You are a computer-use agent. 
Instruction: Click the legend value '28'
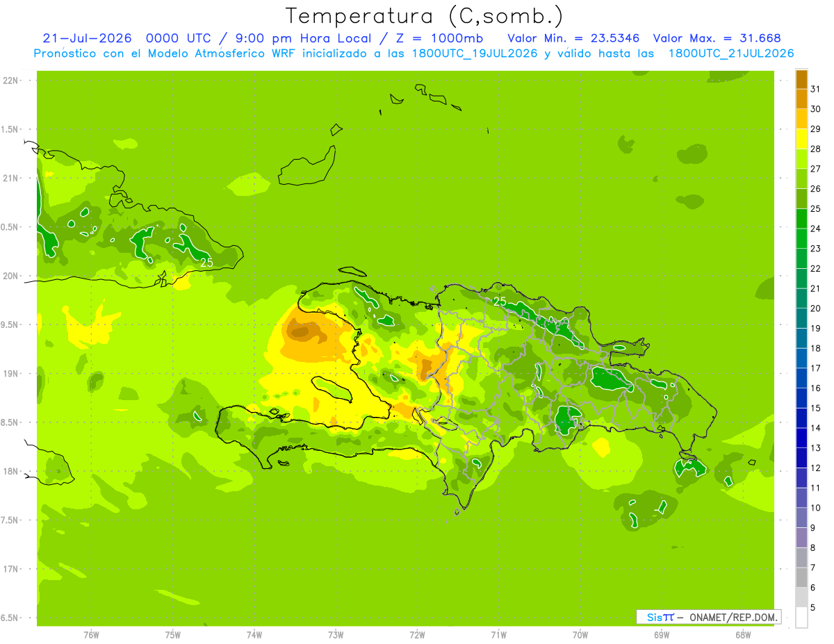pos(815,149)
